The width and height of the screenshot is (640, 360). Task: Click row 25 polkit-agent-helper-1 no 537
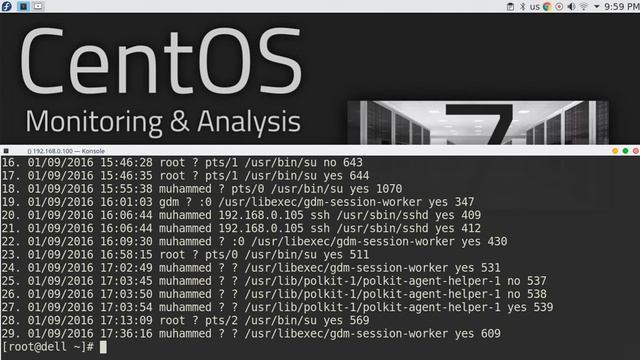(x=274, y=281)
